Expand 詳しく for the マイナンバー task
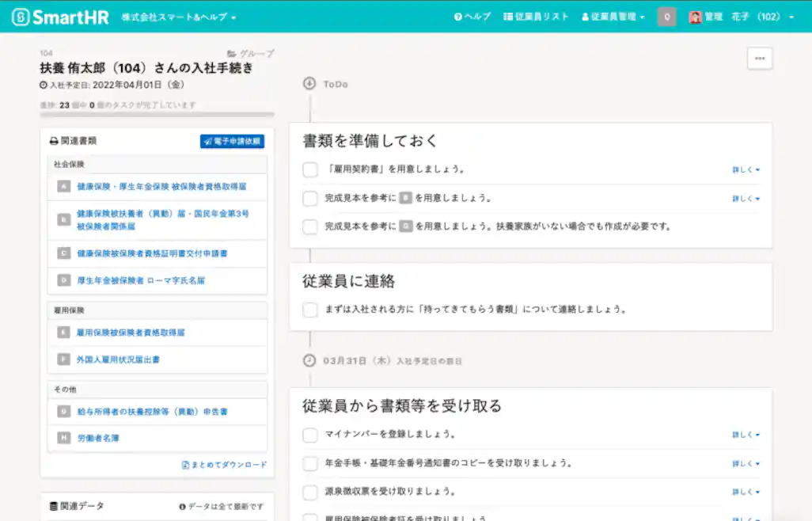The height and width of the screenshot is (521, 812). click(x=745, y=434)
